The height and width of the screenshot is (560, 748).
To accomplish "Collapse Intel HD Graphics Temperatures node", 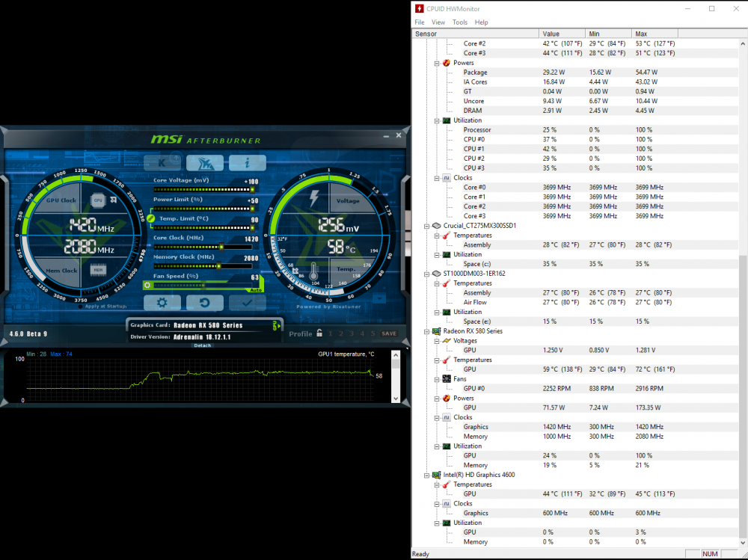I will pos(437,484).
